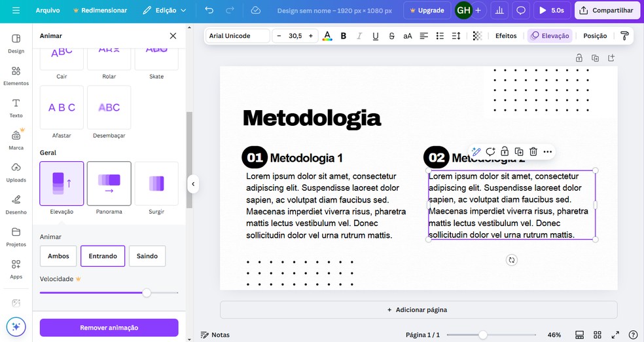This screenshot has height=342, width=644.
Task: Delete selected text box with trash icon
Action: coord(533,152)
